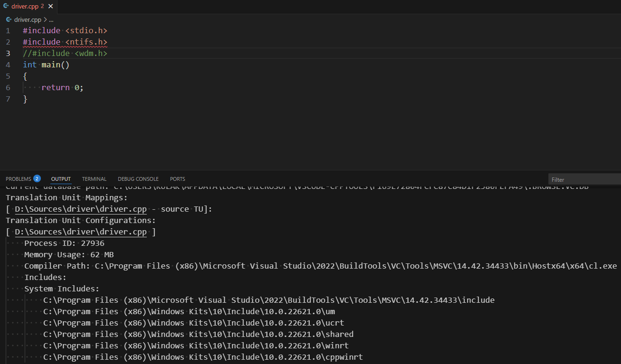621x364 pixels.
Task: Open the driver.cpp breadcrumb file dropdown
Action: (28, 19)
